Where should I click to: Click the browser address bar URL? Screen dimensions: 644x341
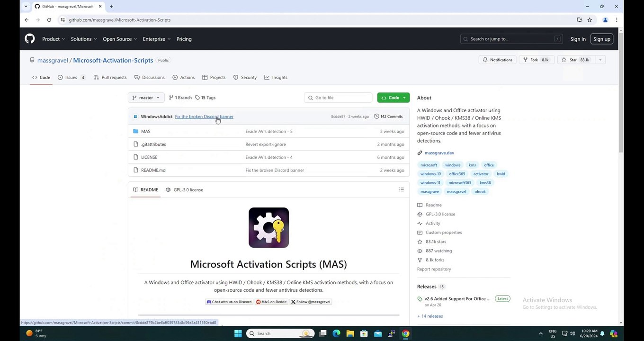pos(119,20)
